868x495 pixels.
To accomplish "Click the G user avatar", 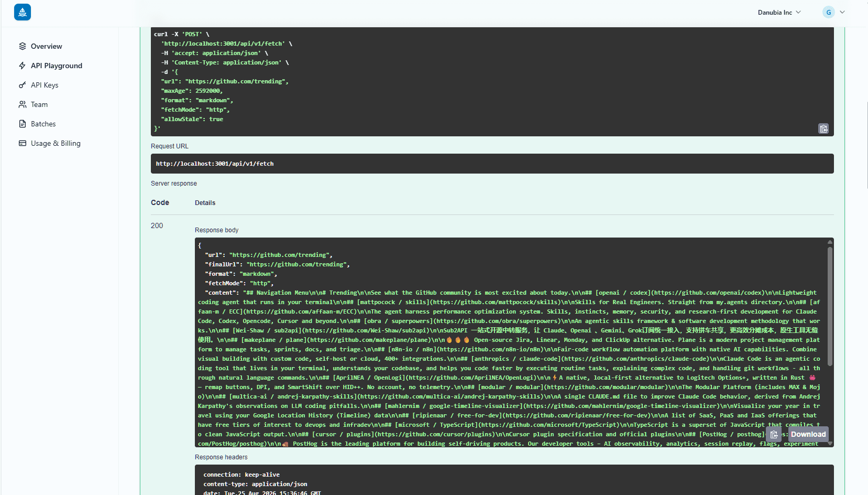I will (829, 12).
